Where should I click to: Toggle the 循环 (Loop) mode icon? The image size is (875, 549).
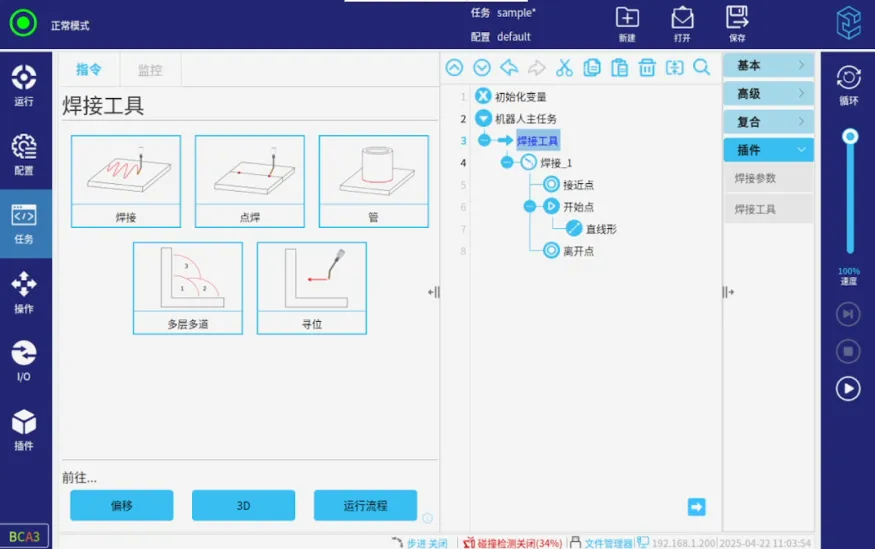[x=848, y=85]
